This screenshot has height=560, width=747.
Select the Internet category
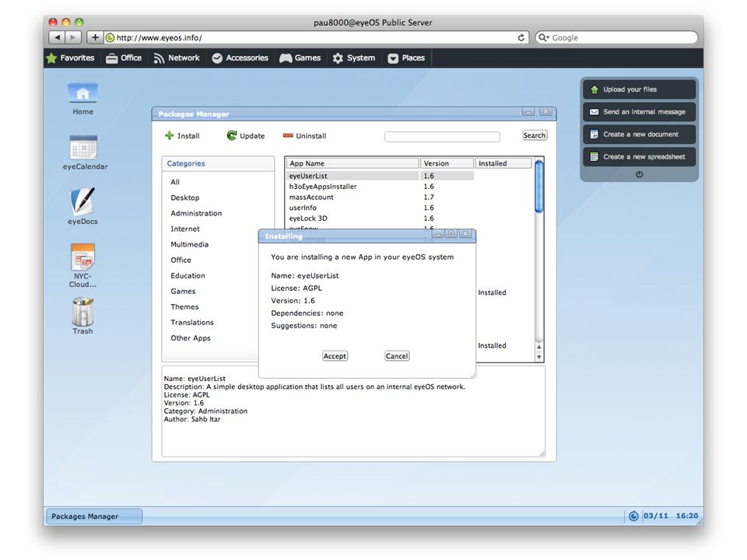pyautogui.click(x=185, y=229)
